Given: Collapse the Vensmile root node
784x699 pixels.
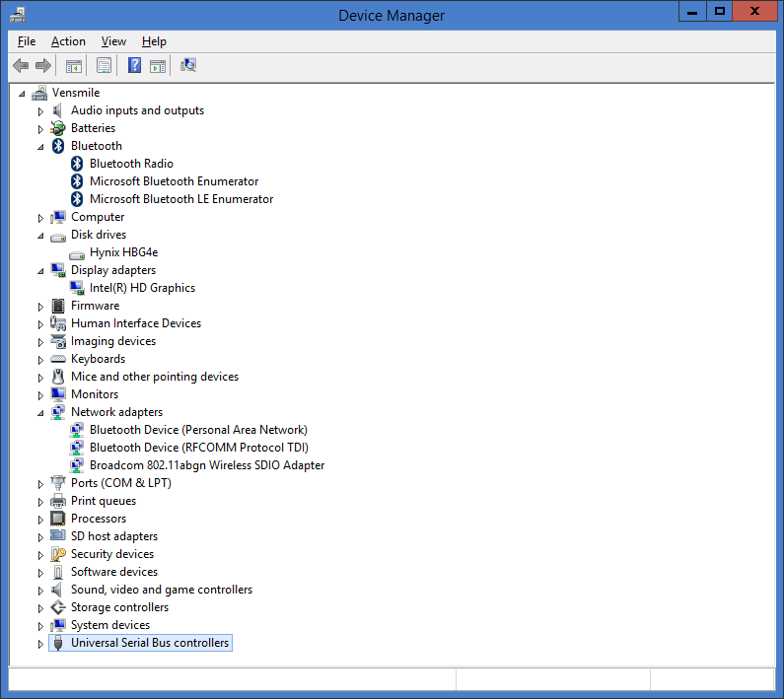Looking at the screenshot, I should pyautogui.click(x=22, y=94).
